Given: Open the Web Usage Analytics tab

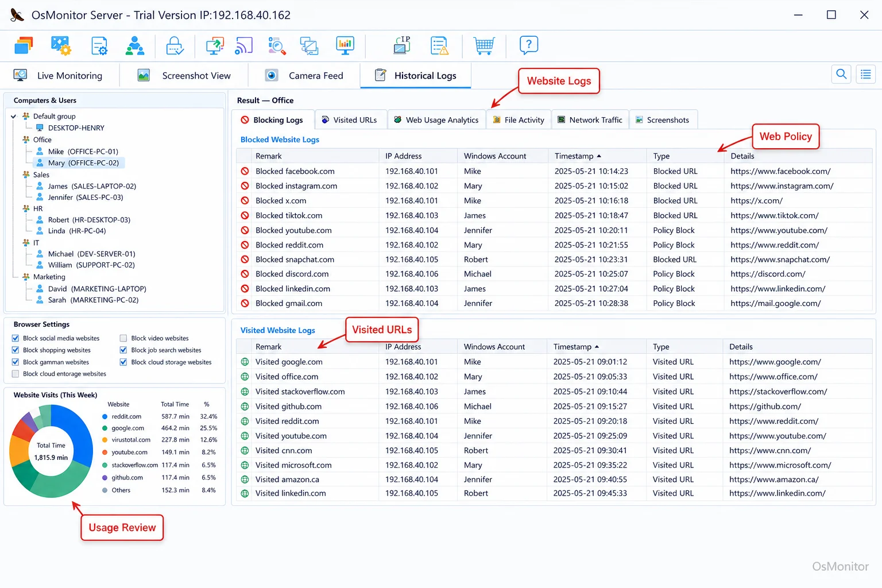Looking at the screenshot, I should pos(436,119).
